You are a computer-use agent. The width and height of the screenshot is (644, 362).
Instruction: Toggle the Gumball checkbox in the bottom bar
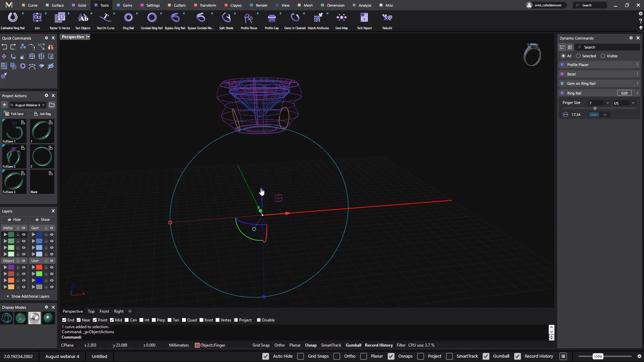click(486, 356)
